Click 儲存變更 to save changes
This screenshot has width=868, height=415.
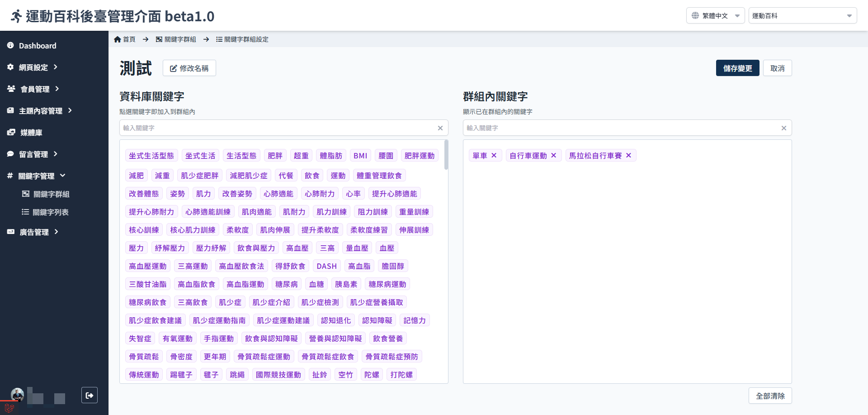tap(737, 68)
